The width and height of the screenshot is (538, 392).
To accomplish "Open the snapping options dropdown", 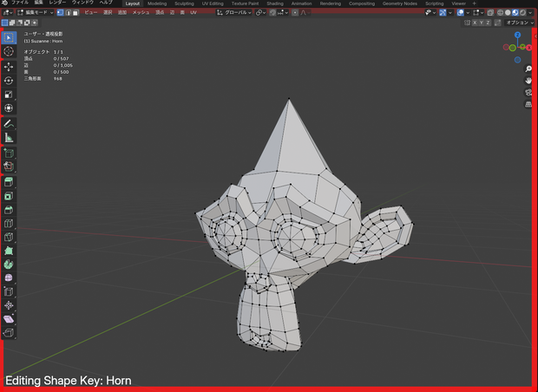I will [x=283, y=13].
